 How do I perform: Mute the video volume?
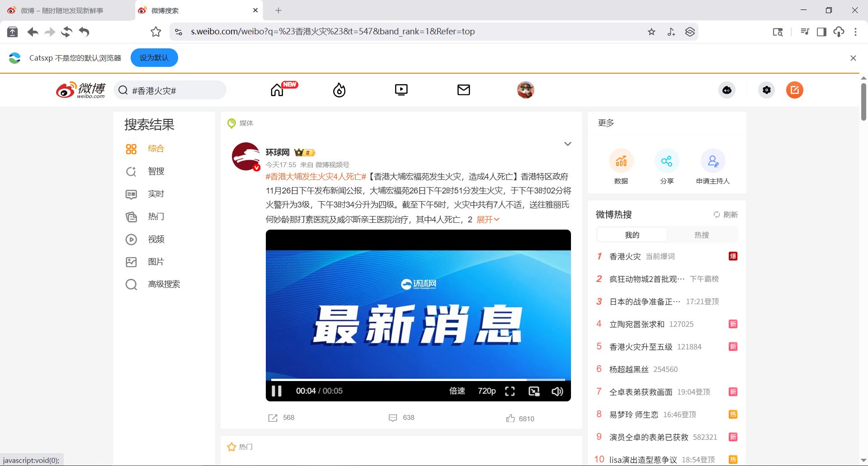click(x=557, y=391)
